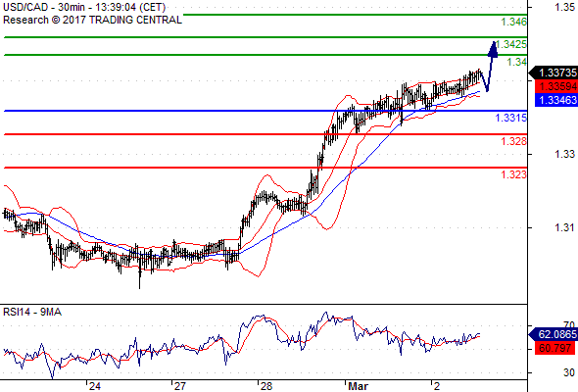
Task: Click the blue 1.3315 pivot label
Action: tap(511, 118)
